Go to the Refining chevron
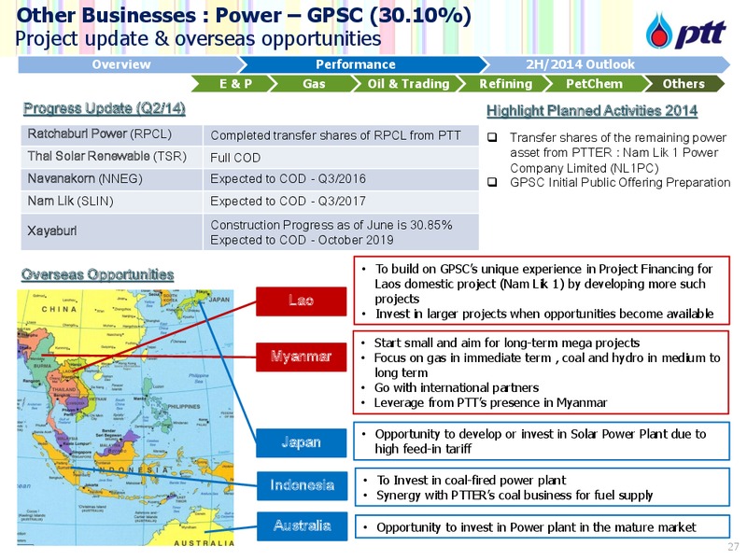This screenshot has width=747, height=560. point(505,84)
